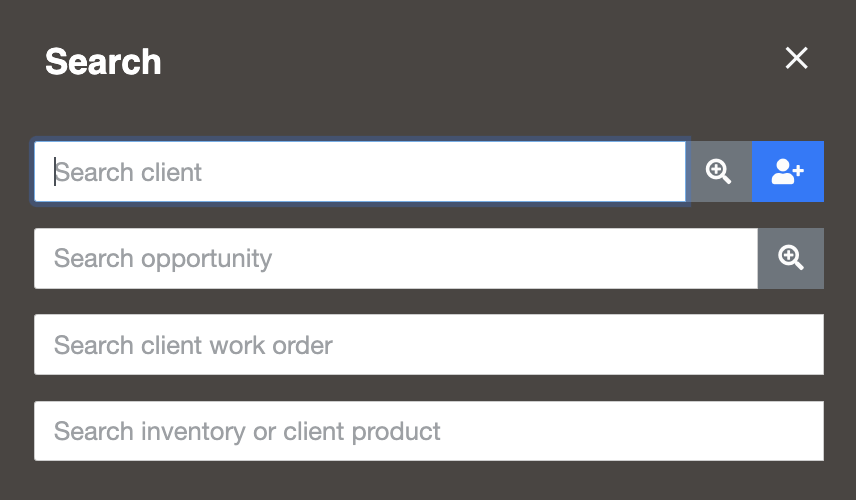
Task: Click the "Search client" placeholder text
Action: coord(128,172)
